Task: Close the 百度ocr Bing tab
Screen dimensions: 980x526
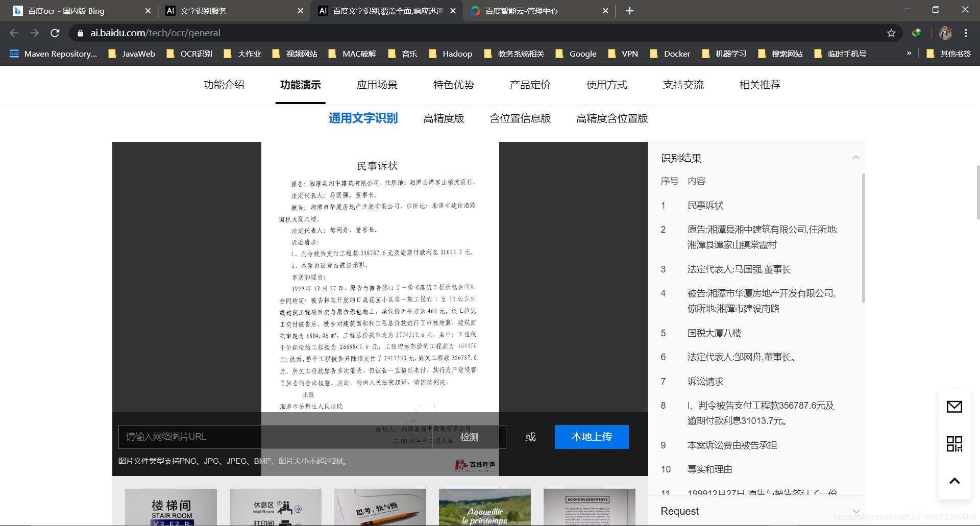Action: pyautogui.click(x=148, y=11)
